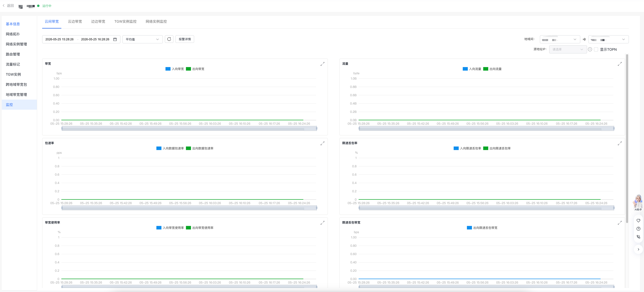Viewport: 644px width, 292px height.
Task: Toggle 入向带宽使用率 legend series
Action: (170, 228)
